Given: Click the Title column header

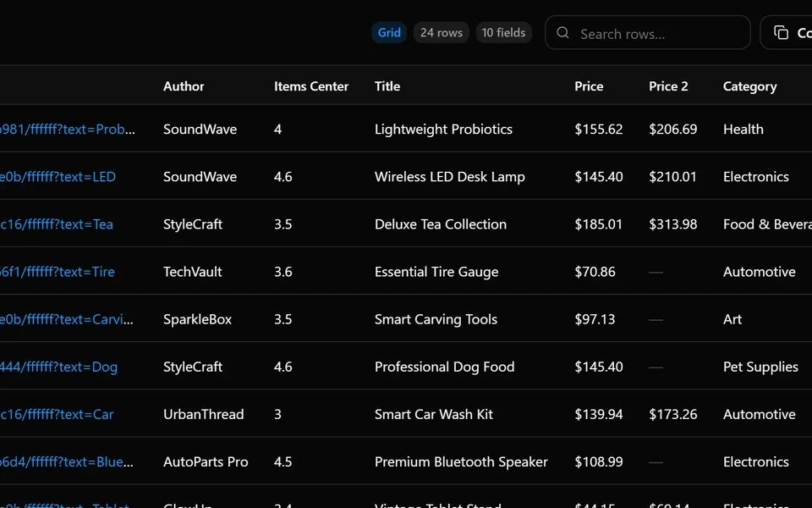Looking at the screenshot, I should point(387,86).
